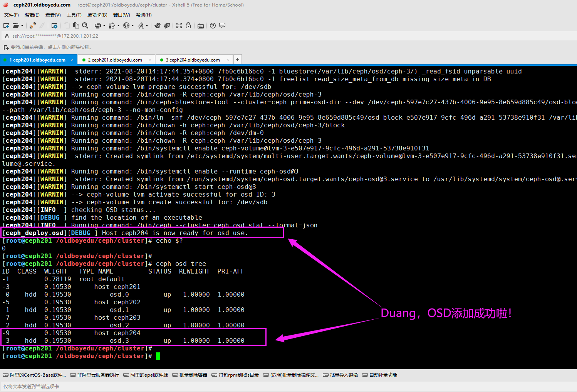Open session Properties from the toolbar
Image resolution: width=577 pixels, height=392 pixels.
54,25
